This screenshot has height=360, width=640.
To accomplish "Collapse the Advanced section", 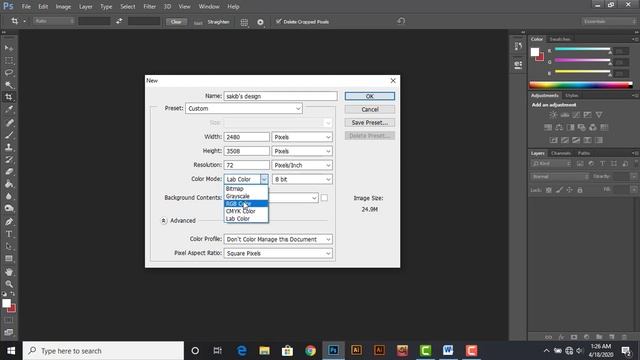I will (163, 220).
